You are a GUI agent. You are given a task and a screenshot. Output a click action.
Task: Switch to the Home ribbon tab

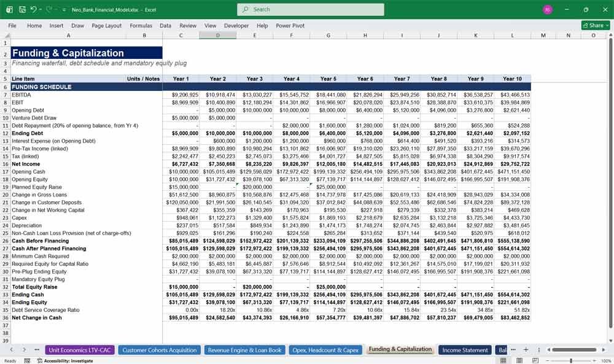pos(34,25)
